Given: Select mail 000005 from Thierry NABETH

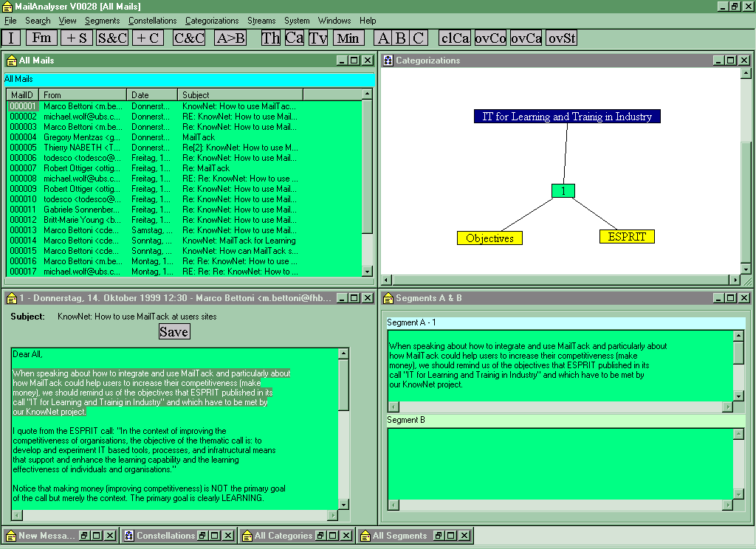Looking at the screenshot, I should [184, 148].
